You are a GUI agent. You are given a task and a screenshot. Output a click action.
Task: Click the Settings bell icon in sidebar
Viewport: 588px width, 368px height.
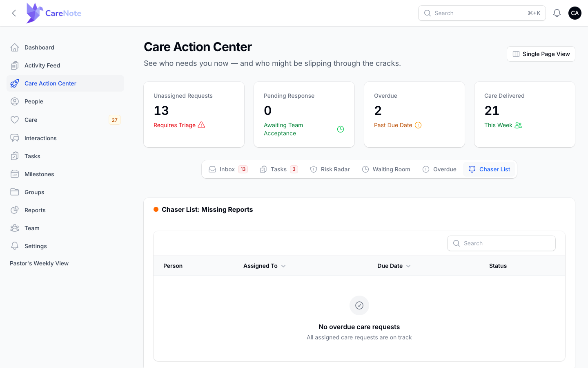coord(15,246)
